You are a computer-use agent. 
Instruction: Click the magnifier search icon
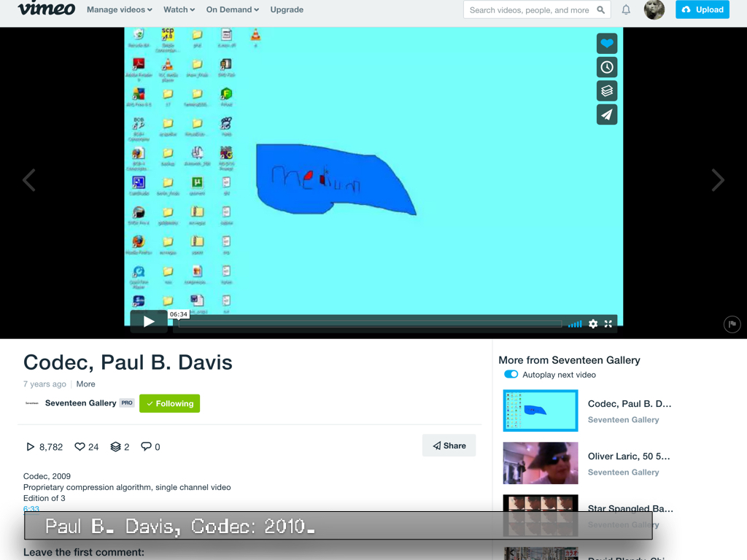[601, 10]
